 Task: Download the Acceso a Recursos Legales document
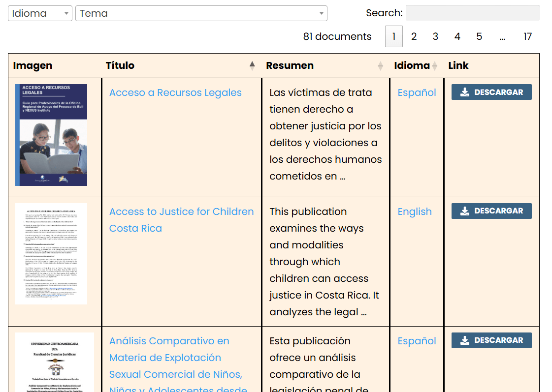[491, 92]
